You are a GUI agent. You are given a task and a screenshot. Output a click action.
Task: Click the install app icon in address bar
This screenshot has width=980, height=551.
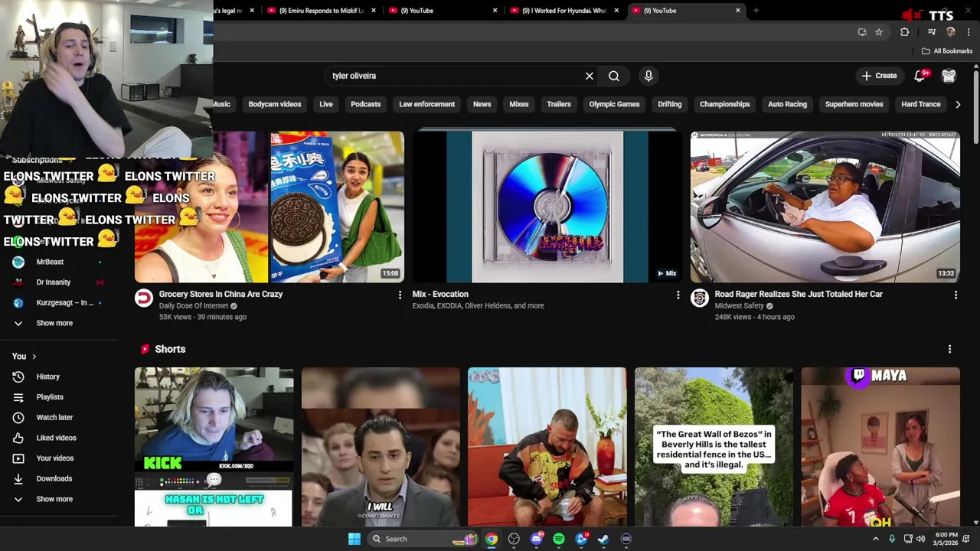click(862, 32)
